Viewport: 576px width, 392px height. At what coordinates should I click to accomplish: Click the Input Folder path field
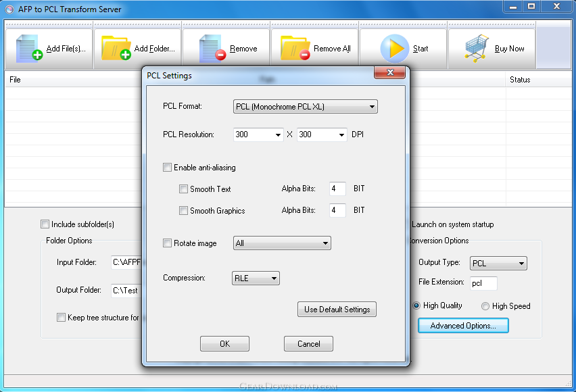pos(126,262)
